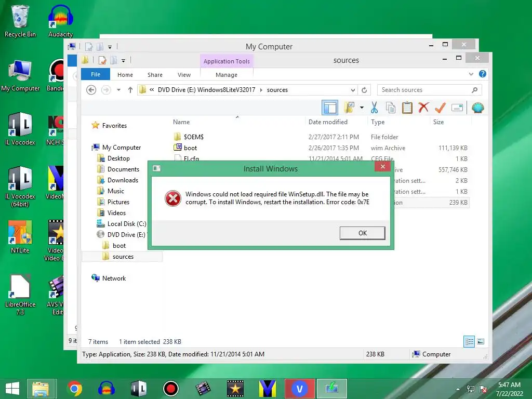The width and height of the screenshot is (532, 399).
Task: Click the My Computer window title bar
Action: click(269, 46)
